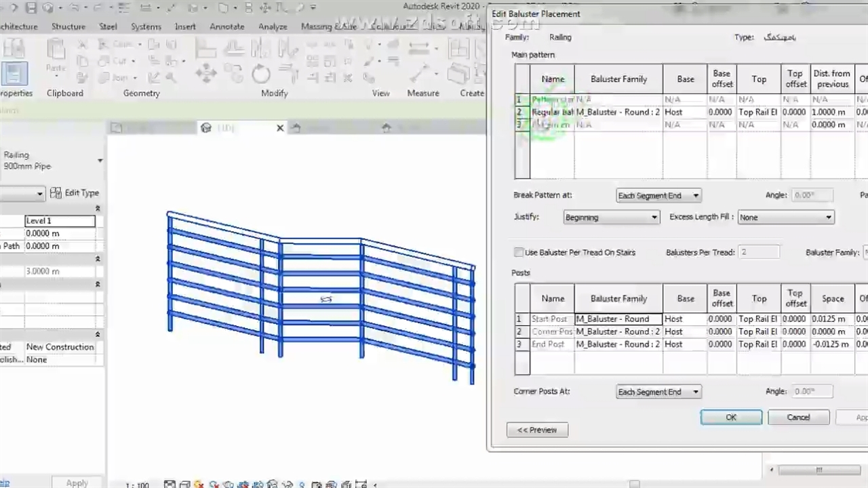Click OK in Edit Baluster Placement dialog

click(731, 418)
